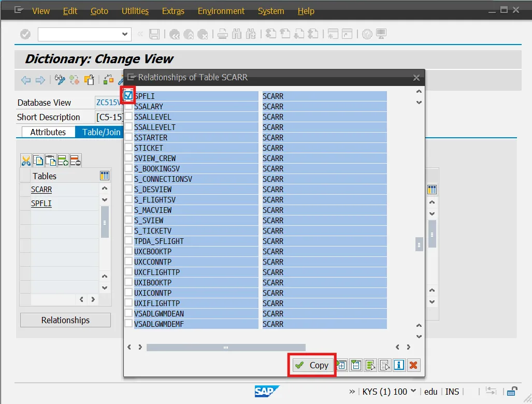Check the S_FLIGHTSV row checkbox
This screenshot has height=404, width=532.
[128, 199]
